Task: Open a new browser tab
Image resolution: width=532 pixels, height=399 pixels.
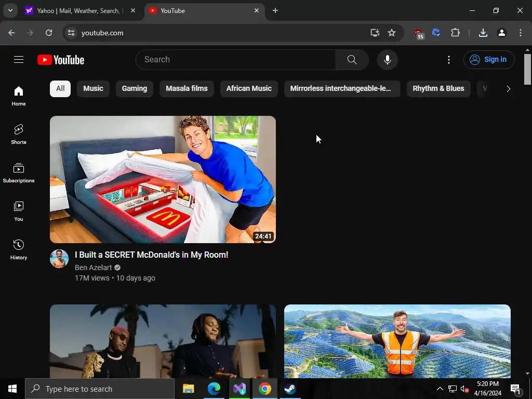Action: click(275, 11)
